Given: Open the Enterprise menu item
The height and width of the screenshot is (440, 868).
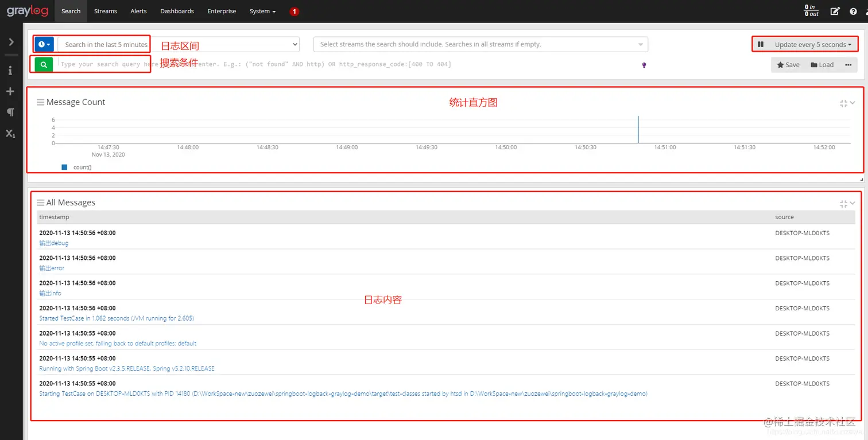Looking at the screenshot, I should tap(222, 11).
